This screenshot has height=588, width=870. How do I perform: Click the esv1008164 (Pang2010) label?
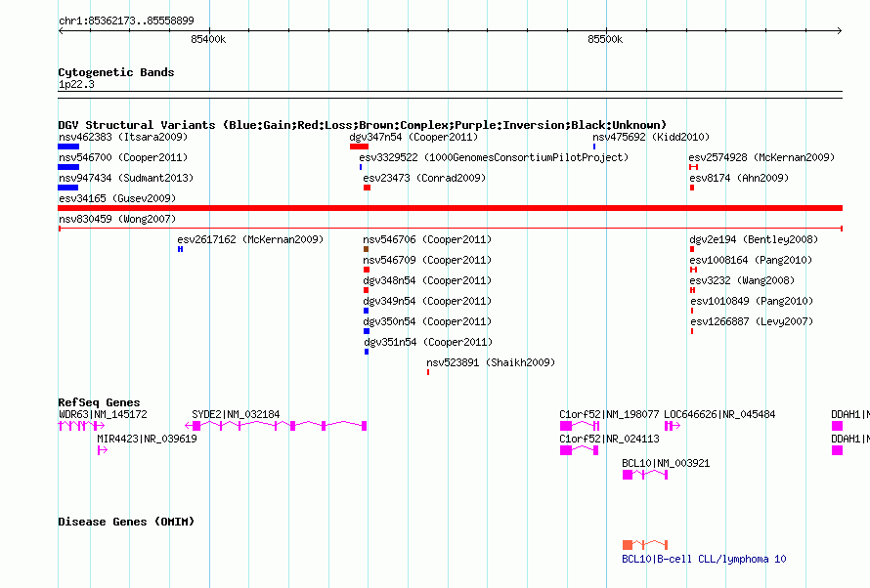tap(751, 260)
